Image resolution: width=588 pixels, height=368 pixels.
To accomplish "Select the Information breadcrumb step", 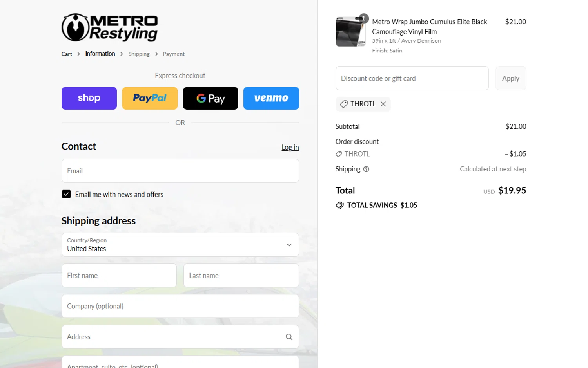I will pyautogui.click(x=100, y=54).
